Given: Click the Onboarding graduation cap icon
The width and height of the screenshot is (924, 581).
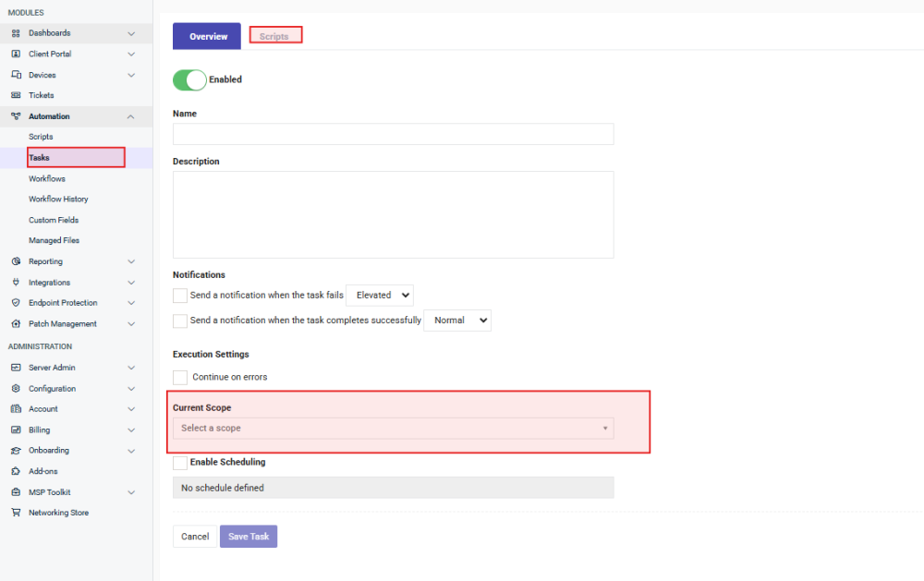Looking at the screenshot, I should (16, 450).
